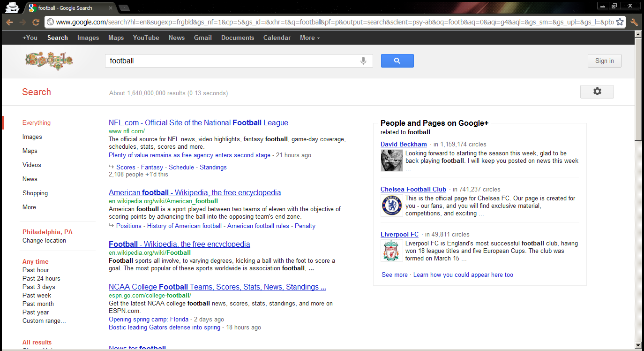Bookmark page with star icon

pyautogui.click(x=620, y=22)
